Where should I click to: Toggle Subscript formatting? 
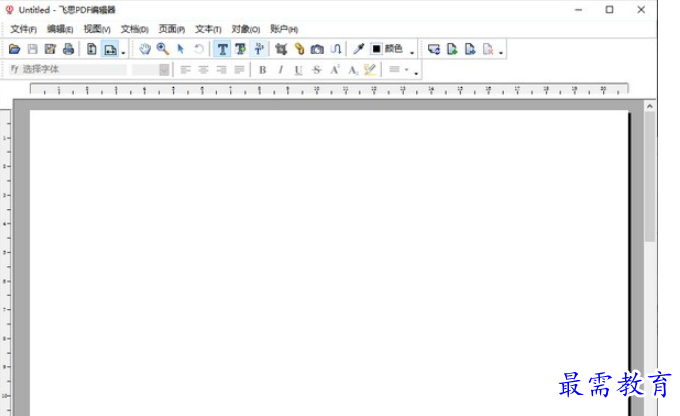pyautogui.click(x=353, y=70)
